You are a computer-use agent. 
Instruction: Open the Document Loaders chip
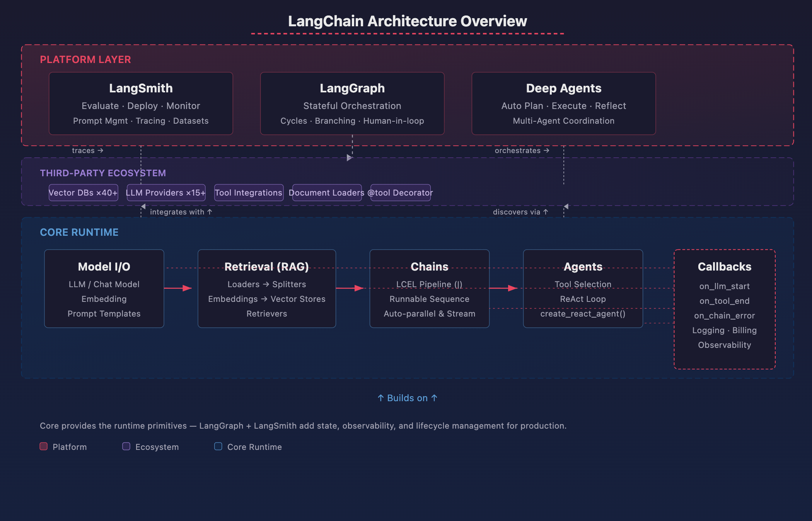click(x=327, y=192)
